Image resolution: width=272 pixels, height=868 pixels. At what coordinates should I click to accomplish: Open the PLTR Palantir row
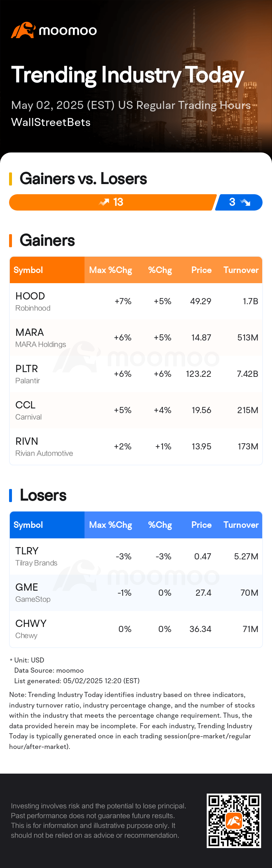point(136,374)
